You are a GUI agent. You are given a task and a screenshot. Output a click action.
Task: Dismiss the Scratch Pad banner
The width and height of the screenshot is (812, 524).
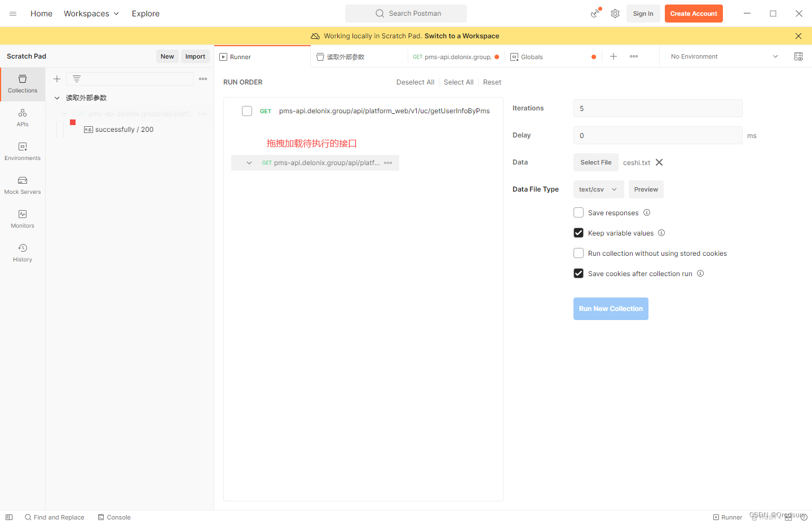798,36
